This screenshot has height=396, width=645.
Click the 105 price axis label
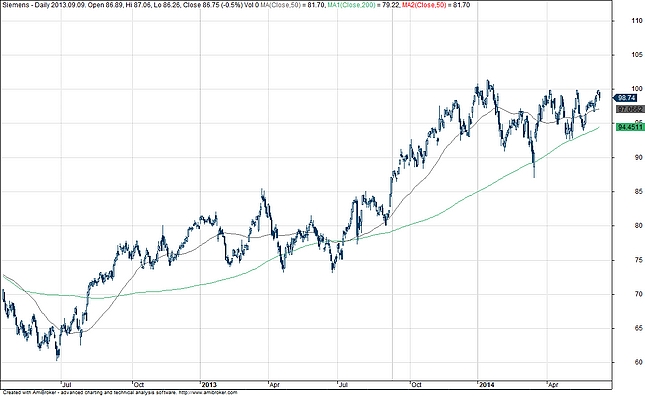tap(637, 55)
